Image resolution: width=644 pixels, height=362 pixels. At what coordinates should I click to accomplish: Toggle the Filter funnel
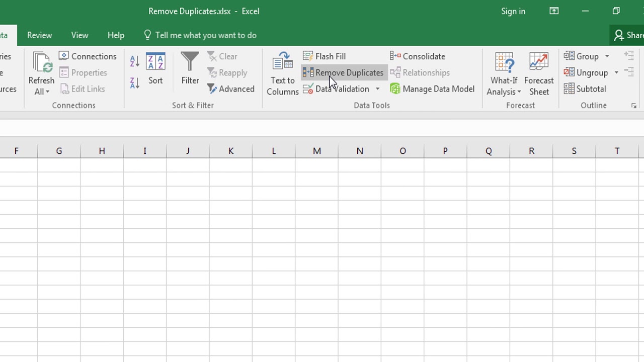190,69
